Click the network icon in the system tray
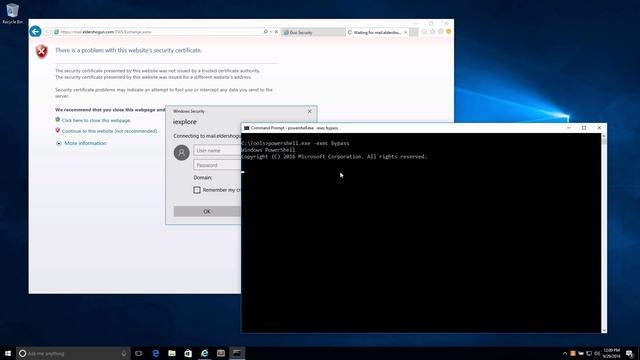The image size is (640, 360). [x=589, y=353]
